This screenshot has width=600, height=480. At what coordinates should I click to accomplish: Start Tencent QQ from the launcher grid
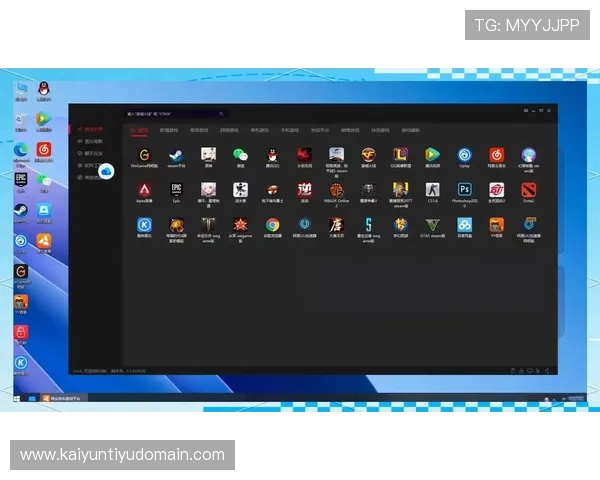click(272, 158)
